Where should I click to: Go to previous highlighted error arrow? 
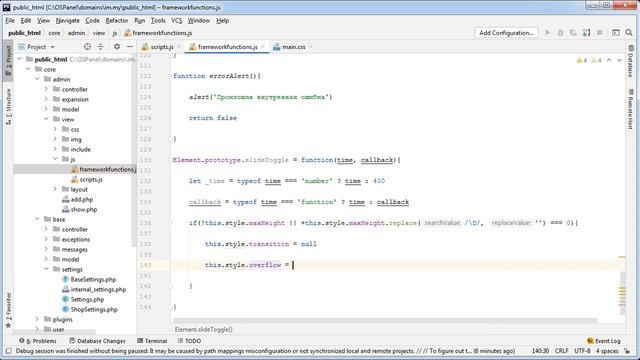609,60
